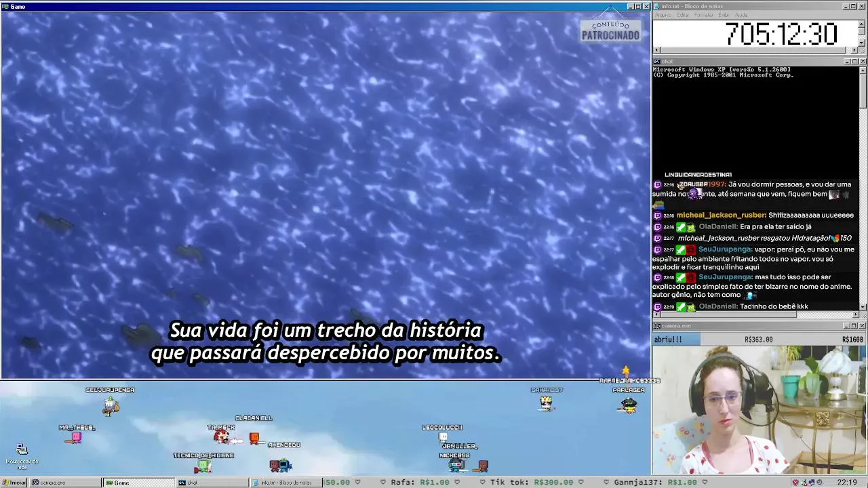Click red badge next to SeuJurupenga vapor message

point(691,249)
